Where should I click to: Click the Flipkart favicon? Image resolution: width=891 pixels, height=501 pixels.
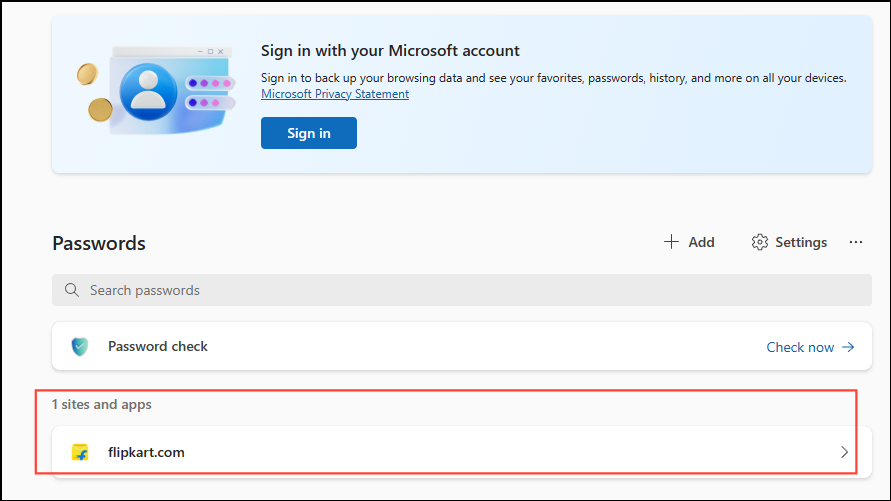[80, 452]
